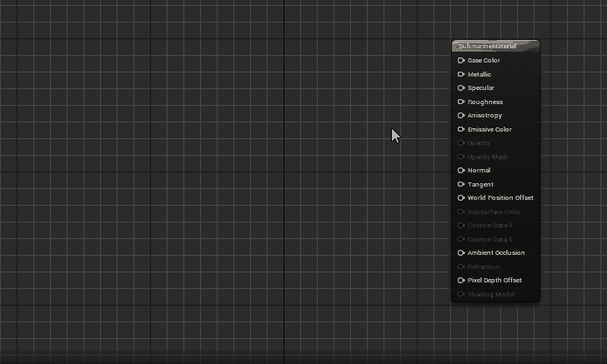
Task: Click the Normal input pin
Action: pos(461,171)
